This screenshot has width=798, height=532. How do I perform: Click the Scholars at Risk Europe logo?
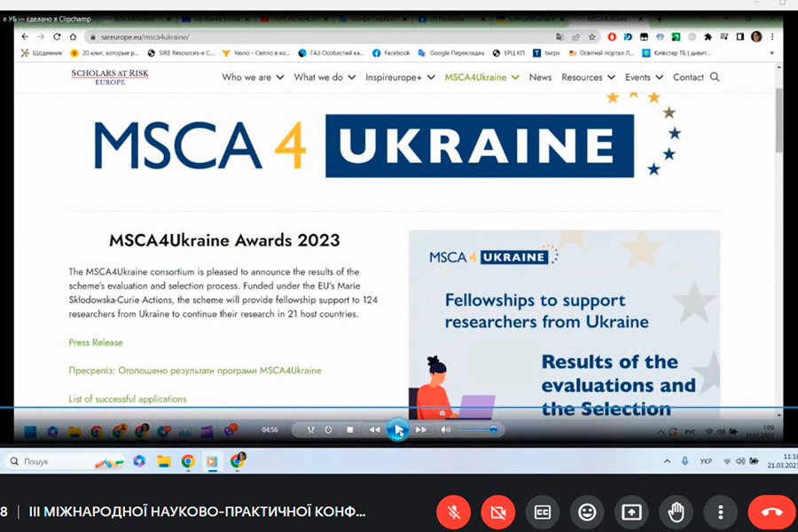click(x=110, y=77)
